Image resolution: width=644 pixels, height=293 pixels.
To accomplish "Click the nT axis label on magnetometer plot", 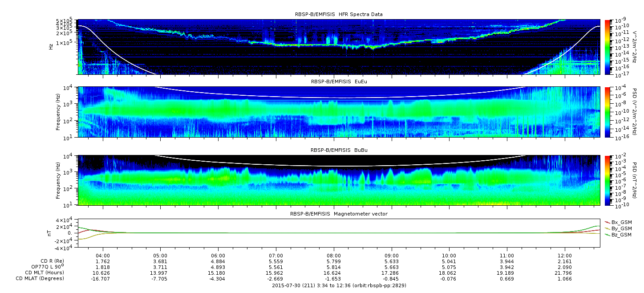I will pos(51,233).
